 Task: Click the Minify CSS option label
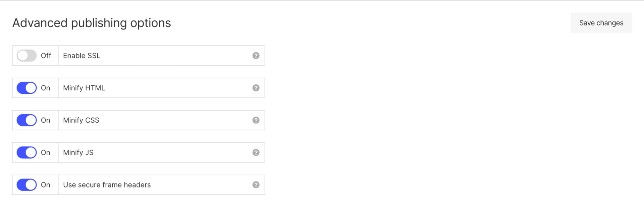81,120
